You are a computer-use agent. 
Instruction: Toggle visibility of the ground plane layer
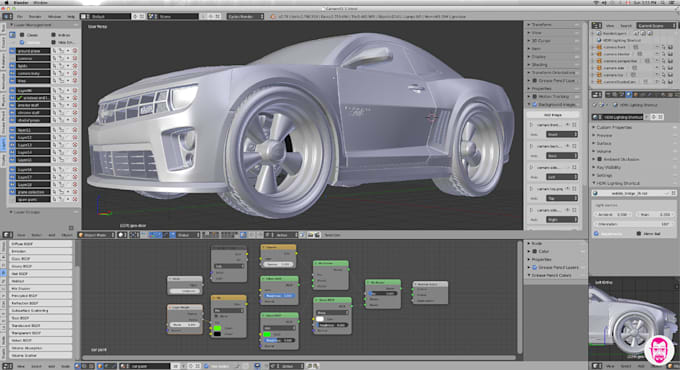coord(12,51)
